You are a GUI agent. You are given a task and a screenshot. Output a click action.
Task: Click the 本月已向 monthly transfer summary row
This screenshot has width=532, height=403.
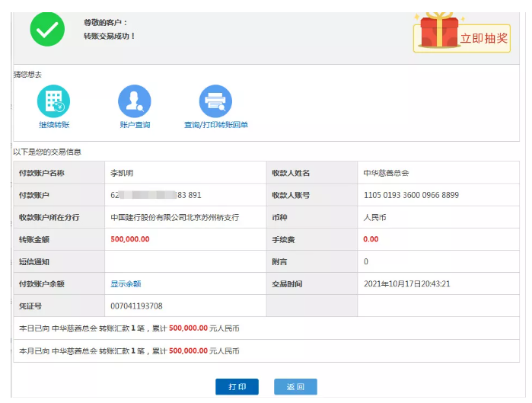tap(266, 350)
